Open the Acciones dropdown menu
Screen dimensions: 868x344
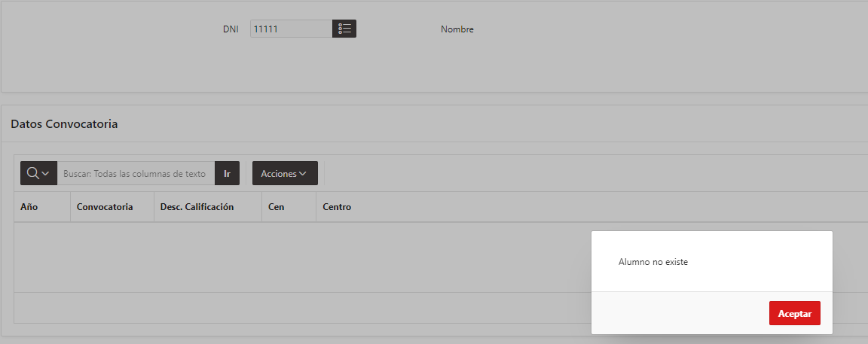pyautogui.click(x=285, y=173)
